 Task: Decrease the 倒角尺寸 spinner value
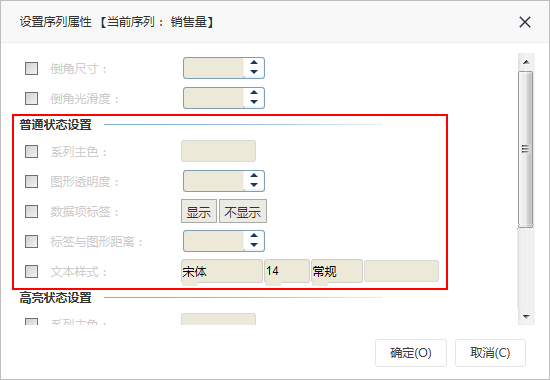pyautogui.click(x=254, y=72)
